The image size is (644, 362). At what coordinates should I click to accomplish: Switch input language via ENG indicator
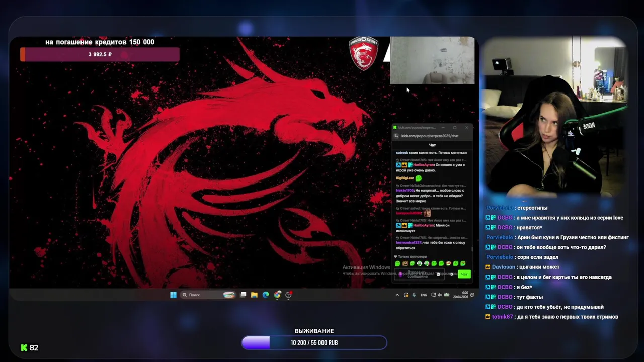[424, 295]
